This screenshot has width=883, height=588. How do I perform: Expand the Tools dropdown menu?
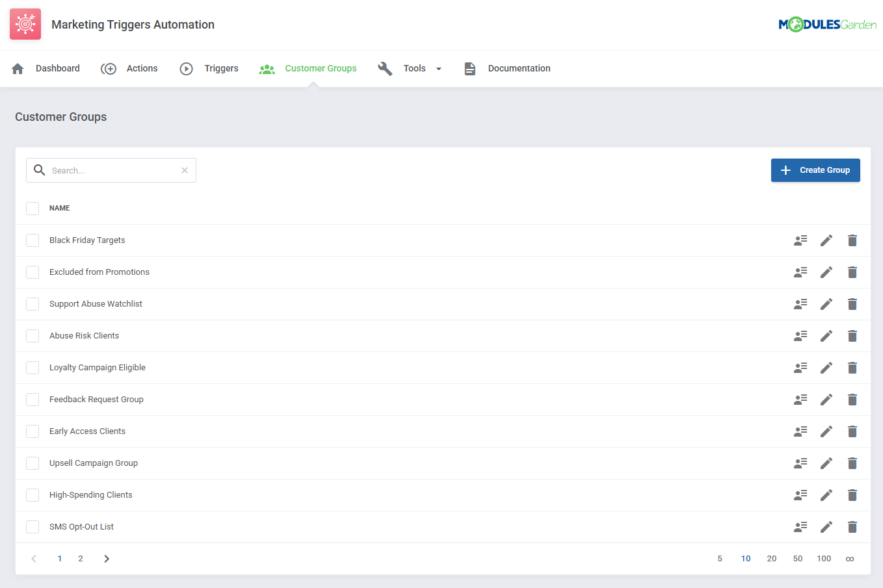pos(439,68)
